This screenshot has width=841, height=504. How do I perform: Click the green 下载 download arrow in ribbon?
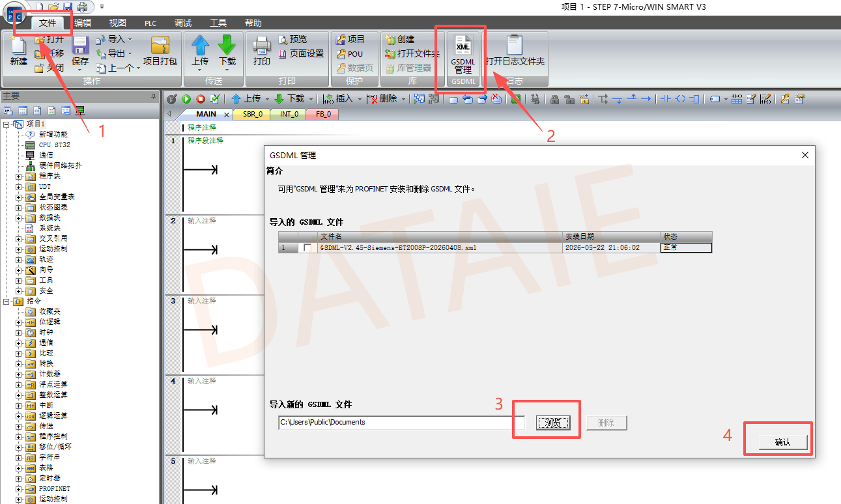pyautogui.click(x=227, y=45)
